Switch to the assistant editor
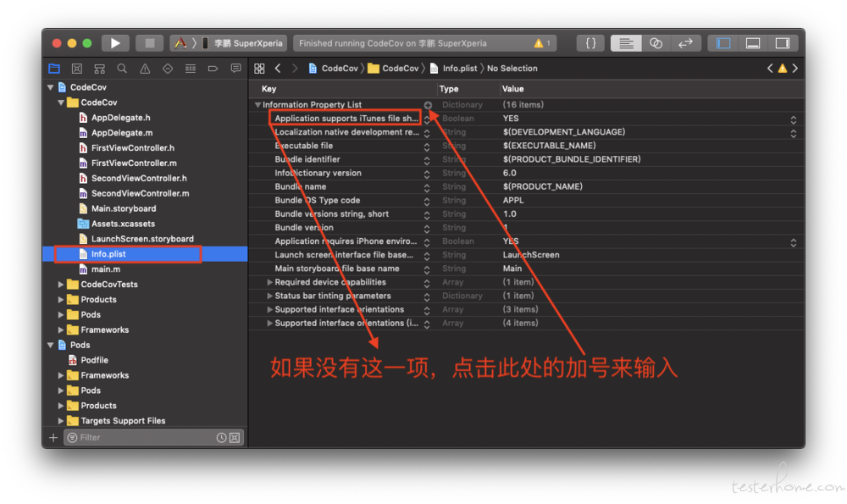The height and width of the screenshot is (504, 847). click(x=656, y=43)
